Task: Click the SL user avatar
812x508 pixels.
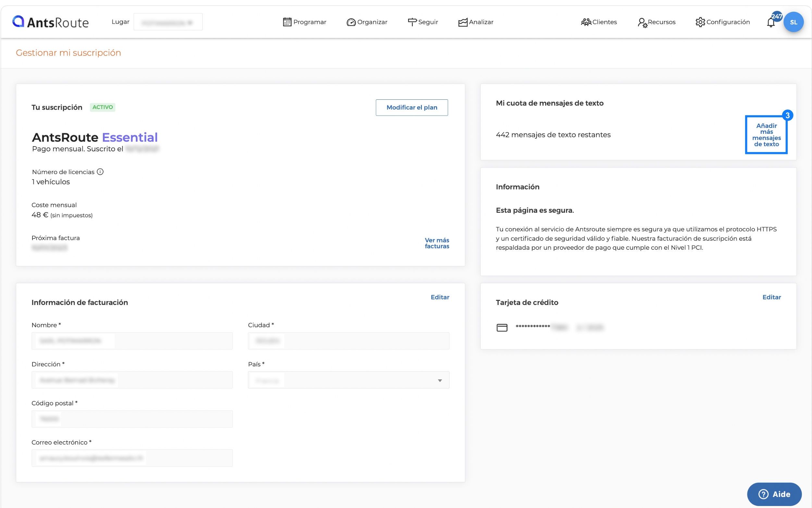Action: (793, 22)
